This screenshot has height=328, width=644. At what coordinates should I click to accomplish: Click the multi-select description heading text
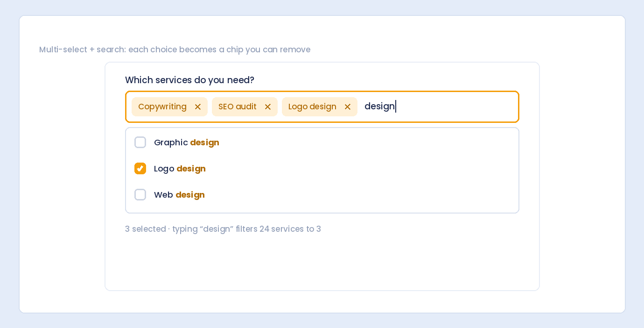coord(175,50)
